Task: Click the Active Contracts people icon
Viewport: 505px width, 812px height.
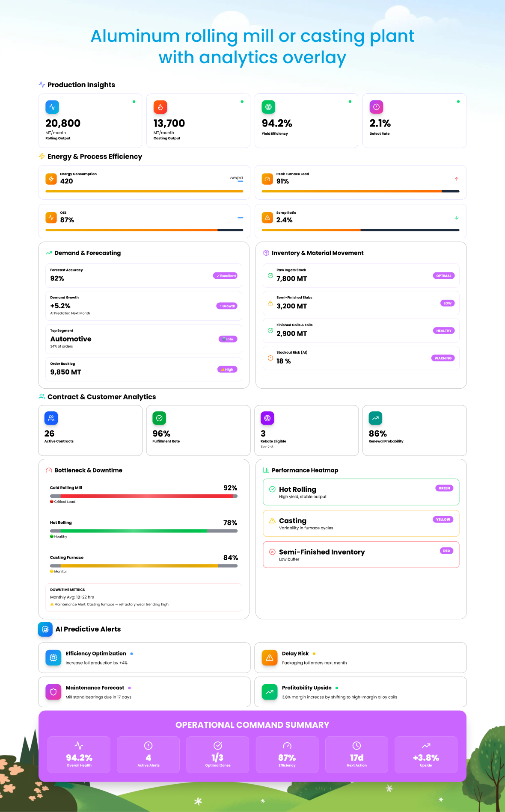Action: coord(51,418)
